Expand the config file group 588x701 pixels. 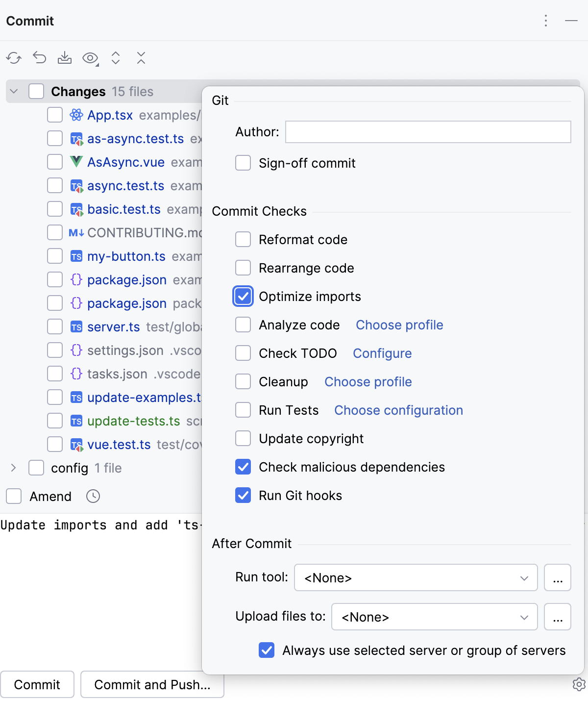tap(13, 468)
